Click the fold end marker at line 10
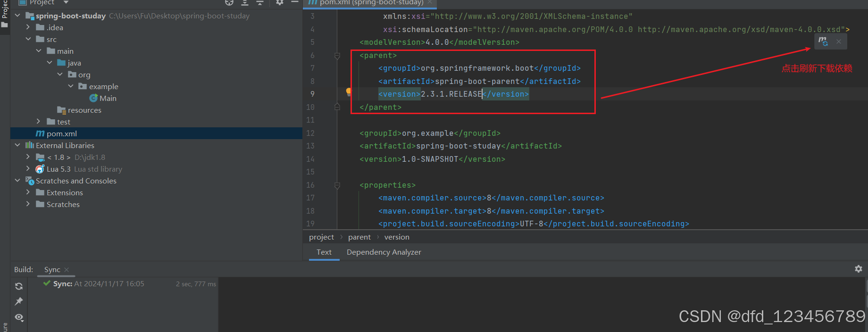 tap(337, 107)
